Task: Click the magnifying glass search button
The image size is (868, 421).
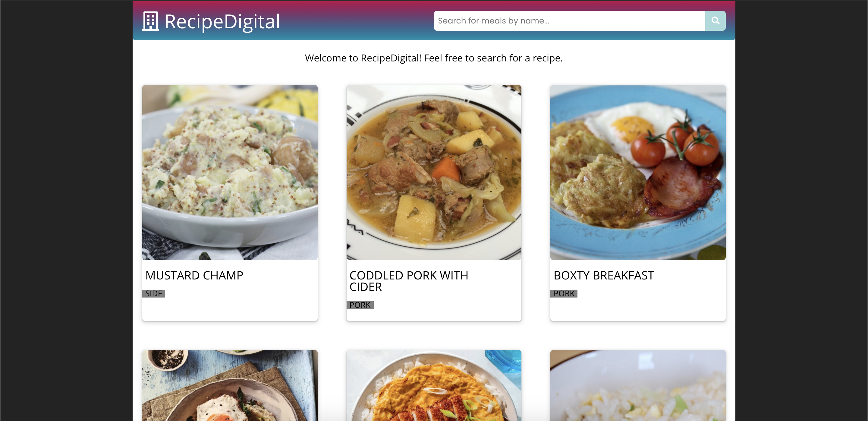Action: [x=715, y=20]
